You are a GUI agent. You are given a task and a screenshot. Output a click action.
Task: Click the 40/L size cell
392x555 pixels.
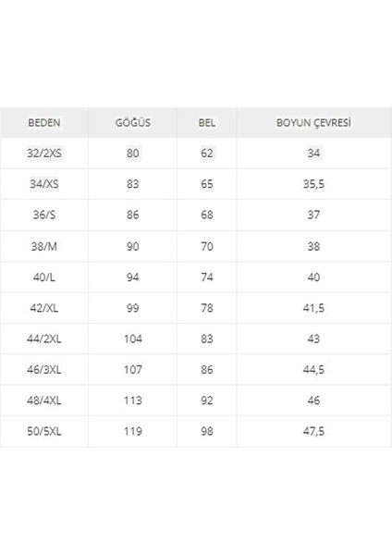tap(44, 277)
